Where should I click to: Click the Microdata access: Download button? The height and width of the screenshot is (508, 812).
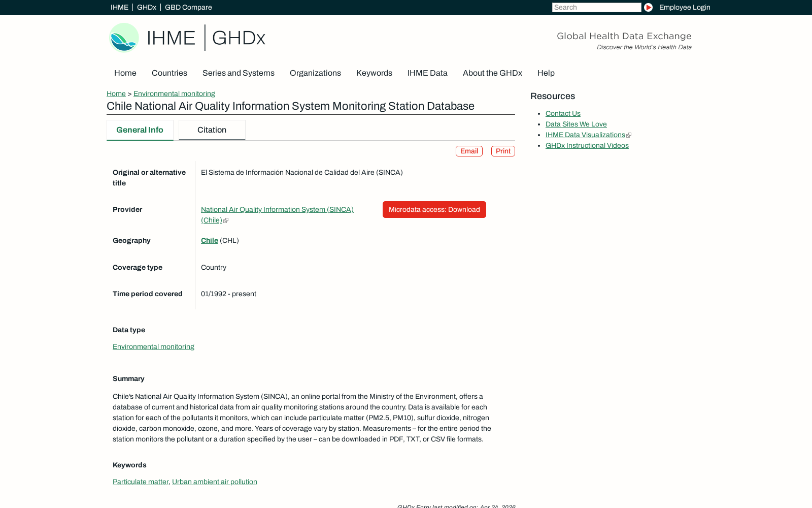pyautogui.click(x=434, y=210)
